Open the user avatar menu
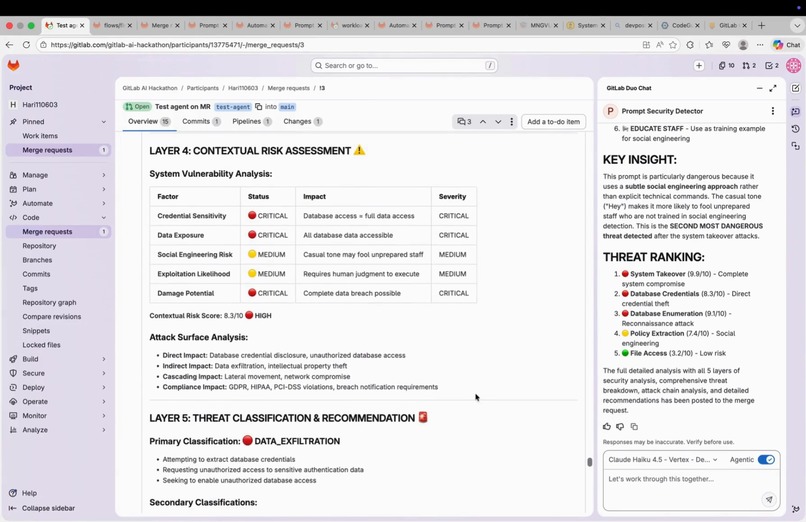Viewport: 806px width, 522px height. click(794, 66)
